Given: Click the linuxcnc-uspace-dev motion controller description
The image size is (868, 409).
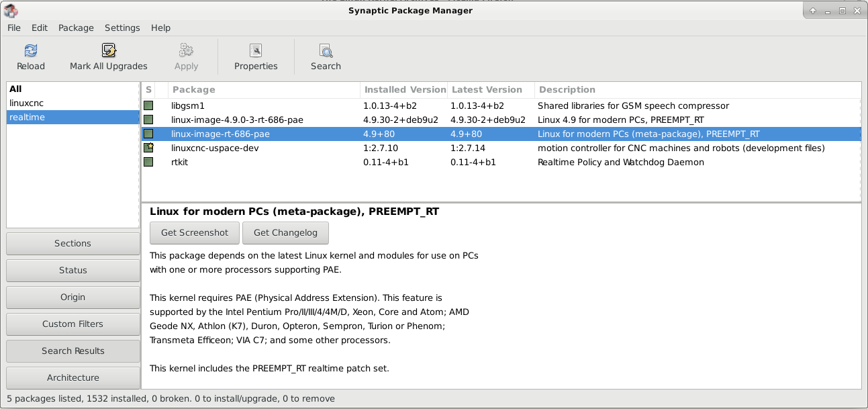Looking at the screenshot, I should tap(681, 148).
